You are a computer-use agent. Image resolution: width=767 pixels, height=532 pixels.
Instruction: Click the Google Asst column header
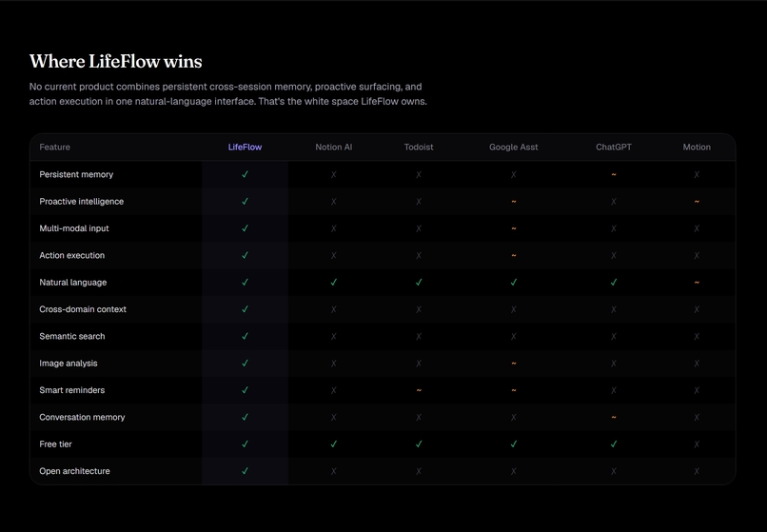[514, 147]
